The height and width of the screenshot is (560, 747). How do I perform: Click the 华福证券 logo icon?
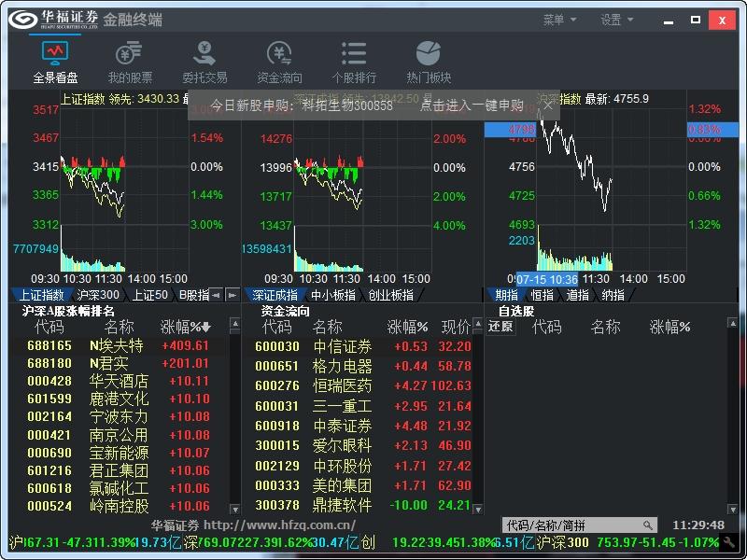tap(22, 20)
